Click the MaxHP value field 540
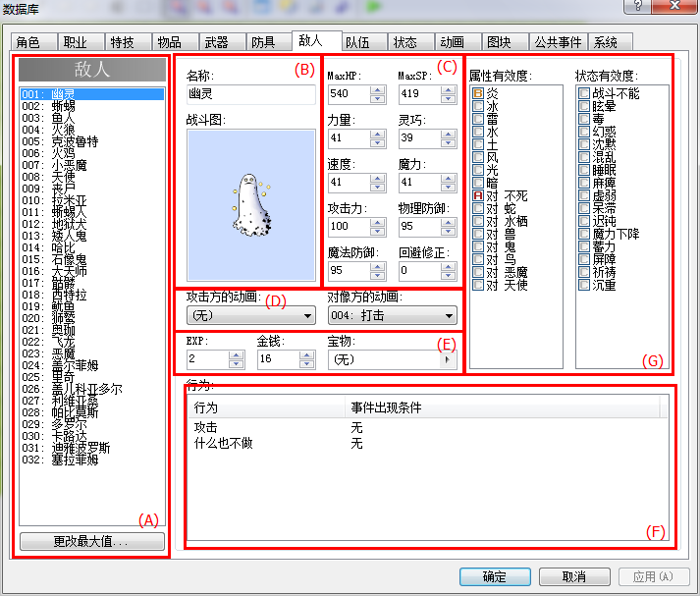Screen dimensions: 700x596 pos(350,93)
